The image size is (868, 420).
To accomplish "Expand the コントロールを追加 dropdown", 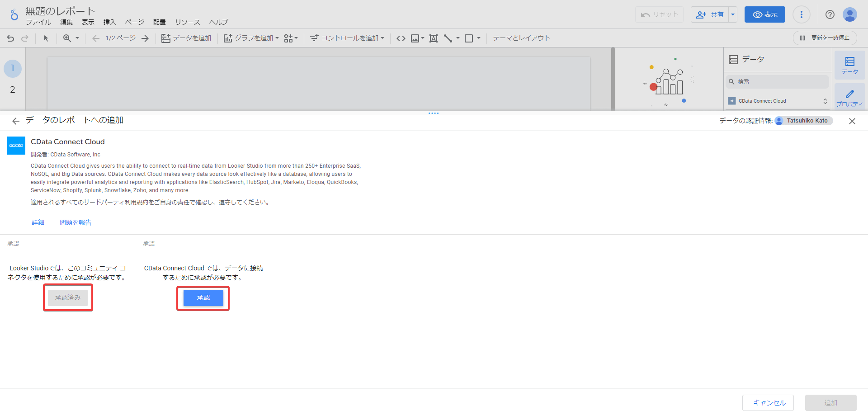I will click(382, 38).
